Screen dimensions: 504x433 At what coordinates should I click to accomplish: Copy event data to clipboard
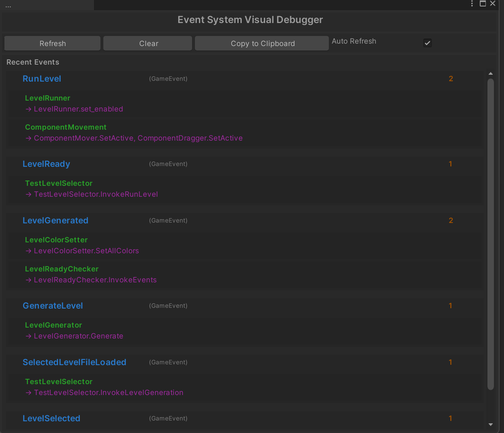click(261, 43)
